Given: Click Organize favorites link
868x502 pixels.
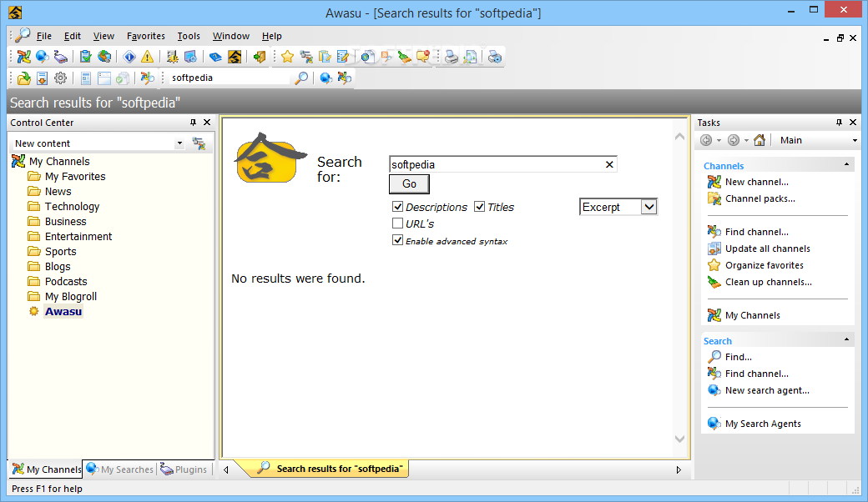Looking at the screenshot, I should coord(764,265).
